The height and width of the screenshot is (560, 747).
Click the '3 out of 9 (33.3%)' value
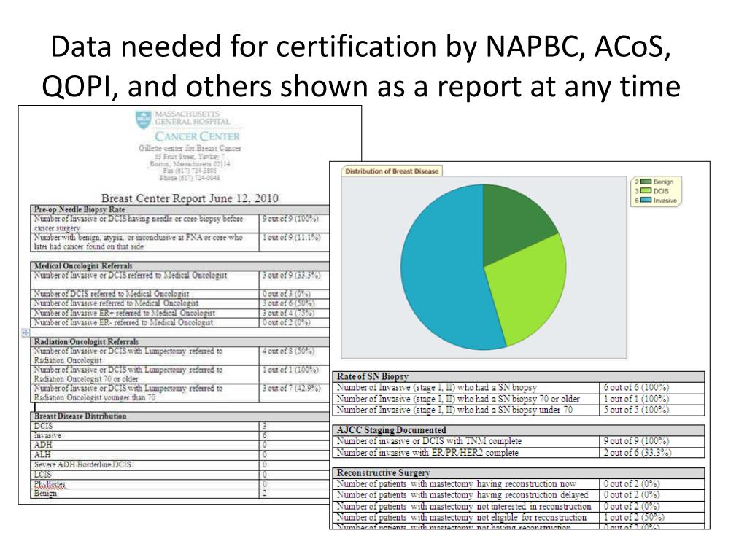(291, 275)
